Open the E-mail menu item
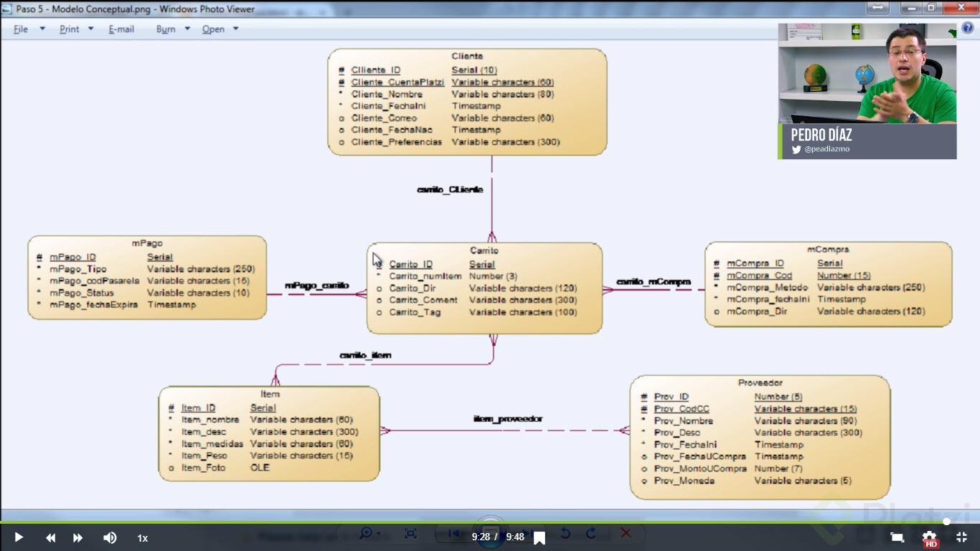 pos(121,29)
